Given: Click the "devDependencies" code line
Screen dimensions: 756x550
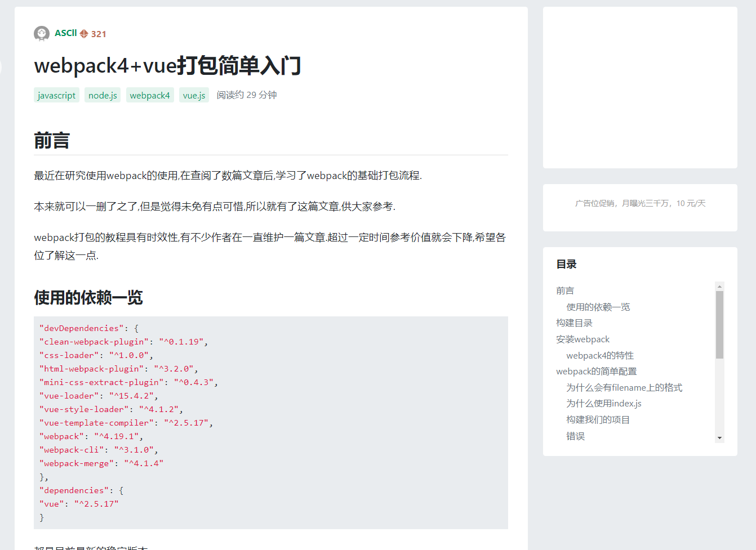Looking at the screenshot, I should pos(89,328).
